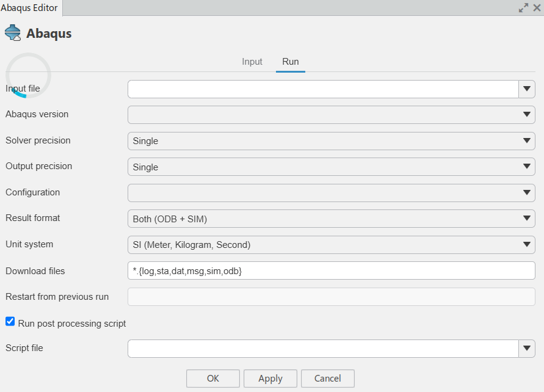Screen dimensions: 544x392
Task: Expand the Abaqus version dropdown
Action: [331, 115]
